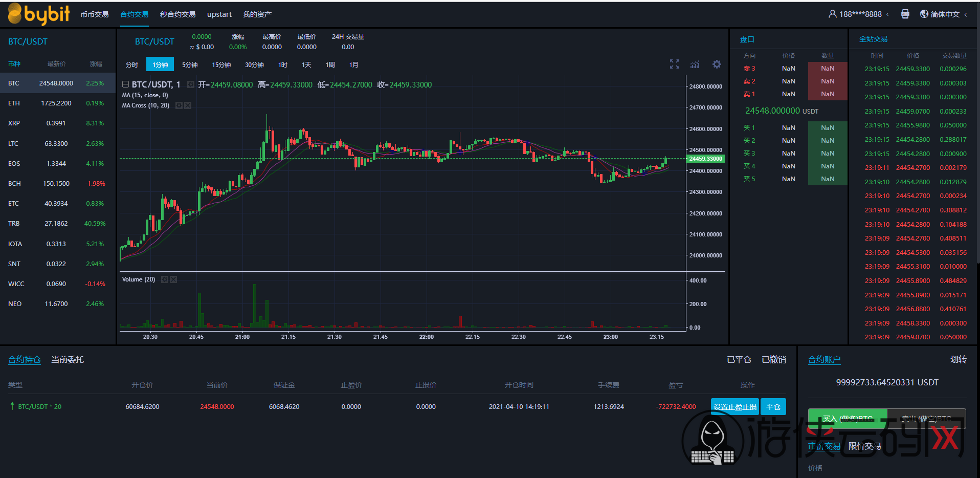Click the 24548.000000 USDT mid price

tap(782, 111)
